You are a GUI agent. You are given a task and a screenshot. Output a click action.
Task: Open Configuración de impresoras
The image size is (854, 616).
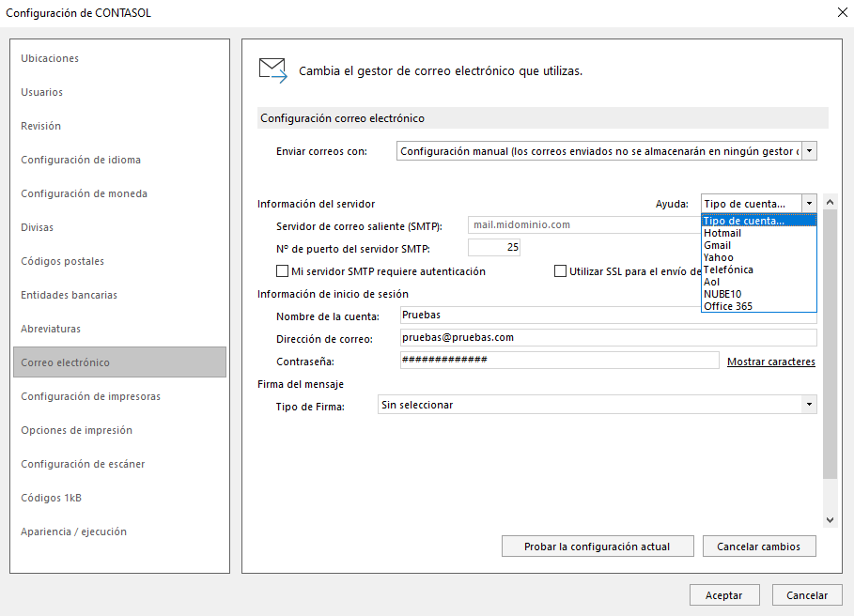[90, 396]
